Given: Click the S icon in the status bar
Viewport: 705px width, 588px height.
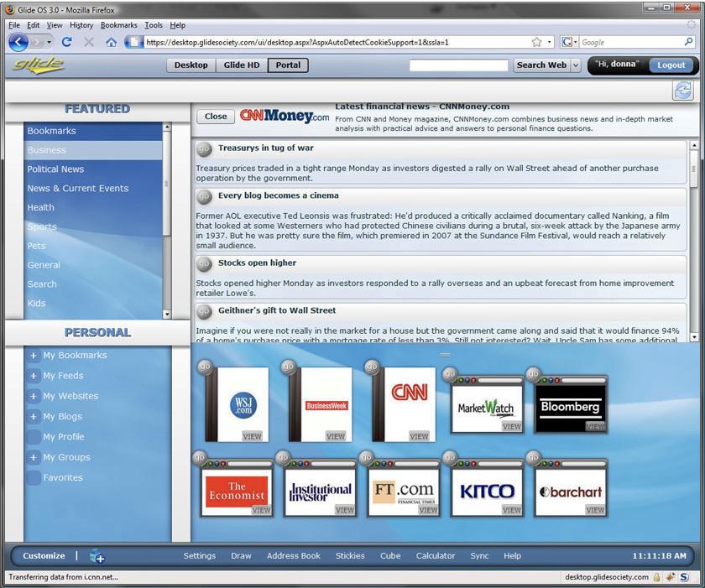Looking at the screenshot, I should tap(684, 577).
